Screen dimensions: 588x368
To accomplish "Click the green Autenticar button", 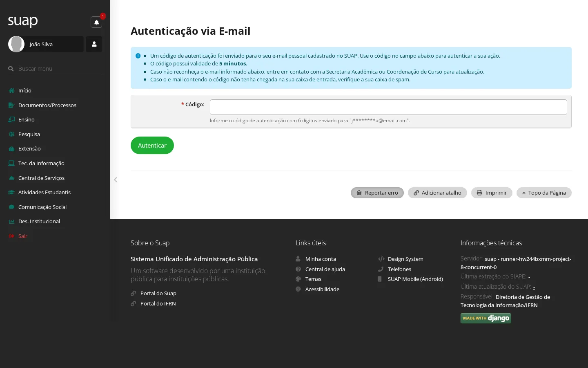I will 152,145.
